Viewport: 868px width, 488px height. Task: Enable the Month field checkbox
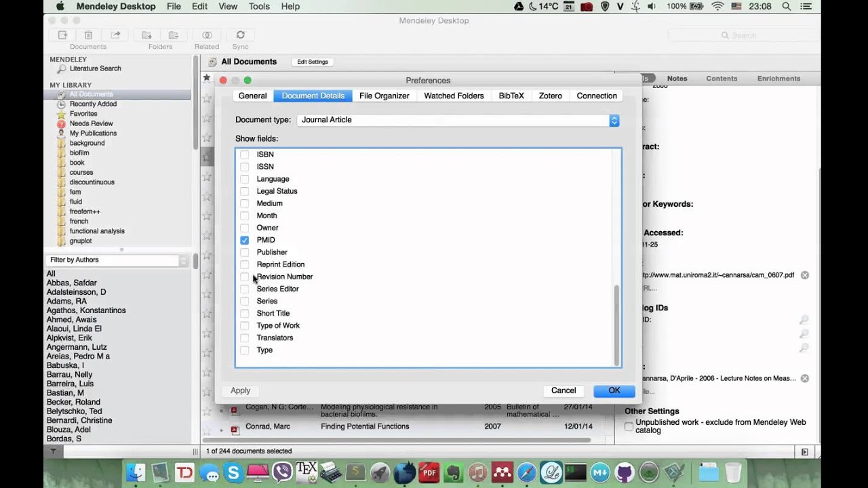click(x=244, y=216)
